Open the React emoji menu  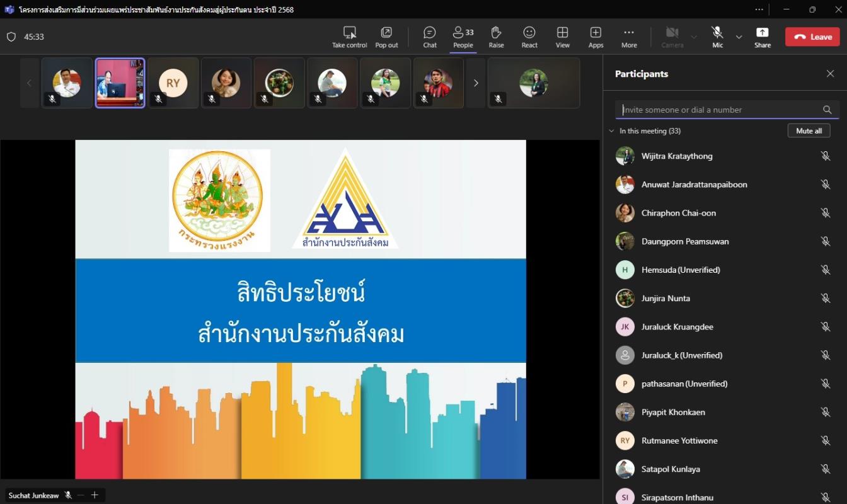pyautogui.click(x=529, y=37)
